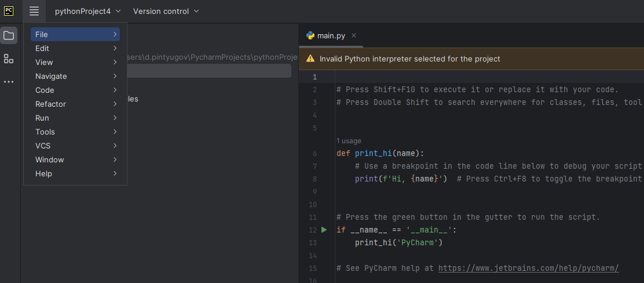The width and height of the screenshot is (644, 283).
Task: Click the 'Press the green button' comment
Action: tap(468, 217)
